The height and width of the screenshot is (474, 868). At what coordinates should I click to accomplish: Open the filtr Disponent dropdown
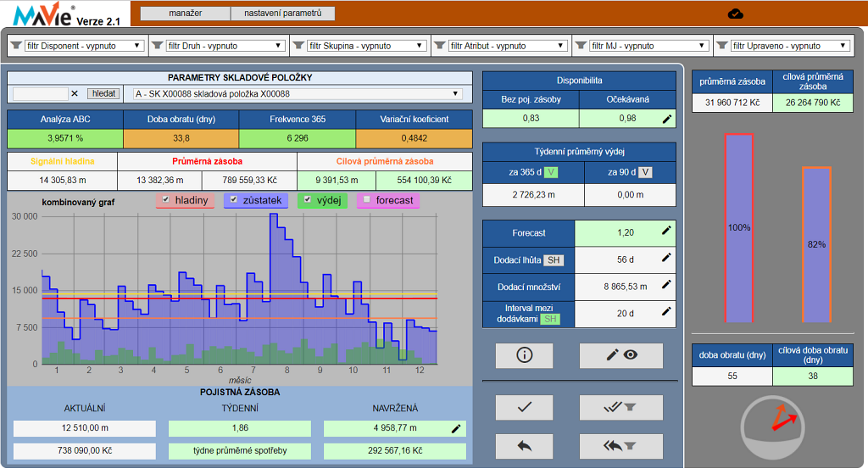pos(85,46)
